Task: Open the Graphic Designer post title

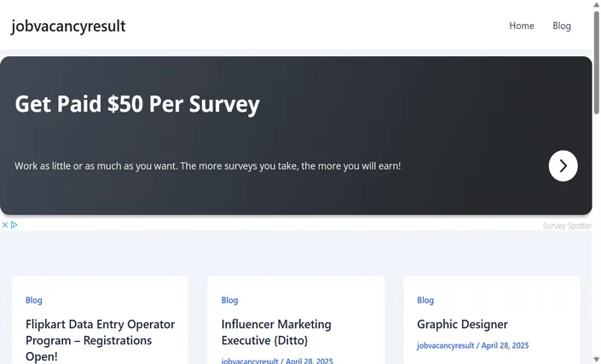Action: 462,324
